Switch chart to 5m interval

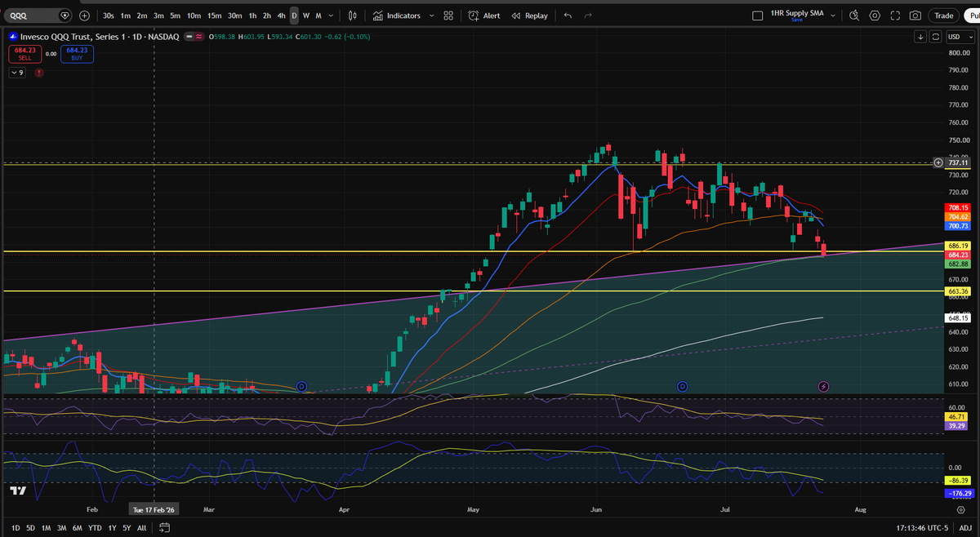[175, 16]
